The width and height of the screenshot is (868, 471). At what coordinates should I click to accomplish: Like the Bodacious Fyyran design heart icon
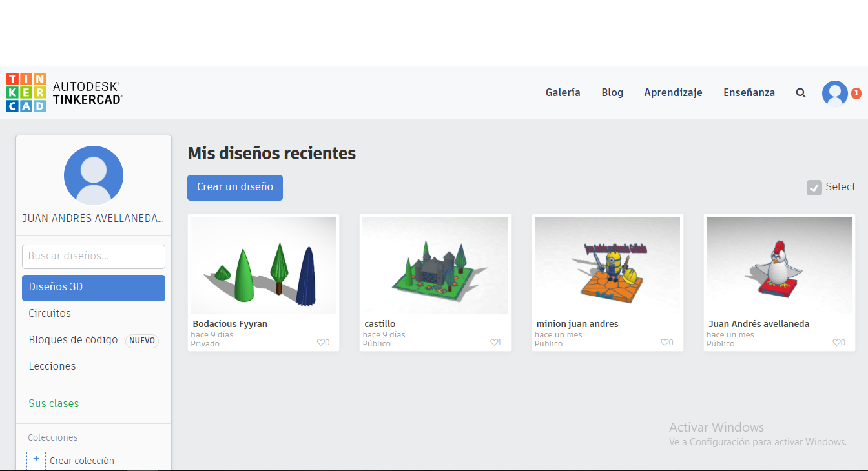[x=320, y=343]
